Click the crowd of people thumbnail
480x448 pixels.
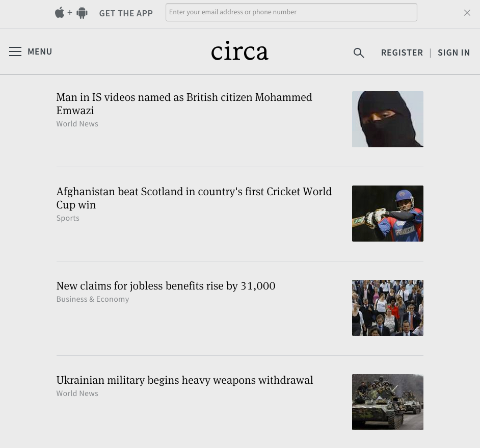[x=387, y=308]
